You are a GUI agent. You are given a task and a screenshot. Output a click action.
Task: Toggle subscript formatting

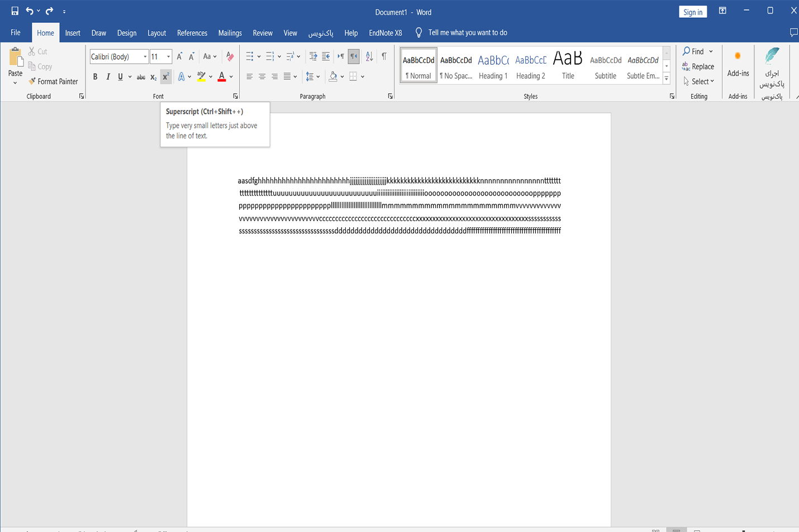coord(153,77)
